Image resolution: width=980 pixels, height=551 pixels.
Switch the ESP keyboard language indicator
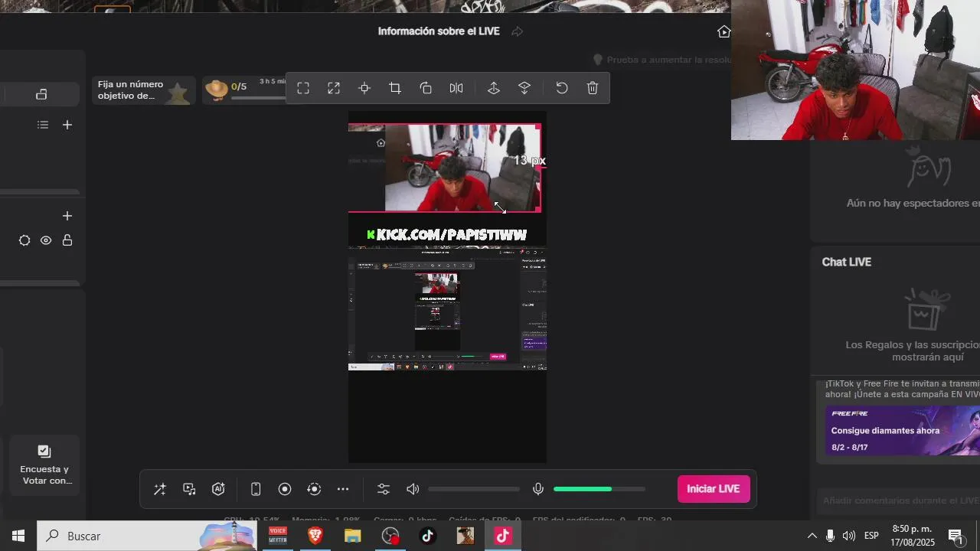[871, 536]
